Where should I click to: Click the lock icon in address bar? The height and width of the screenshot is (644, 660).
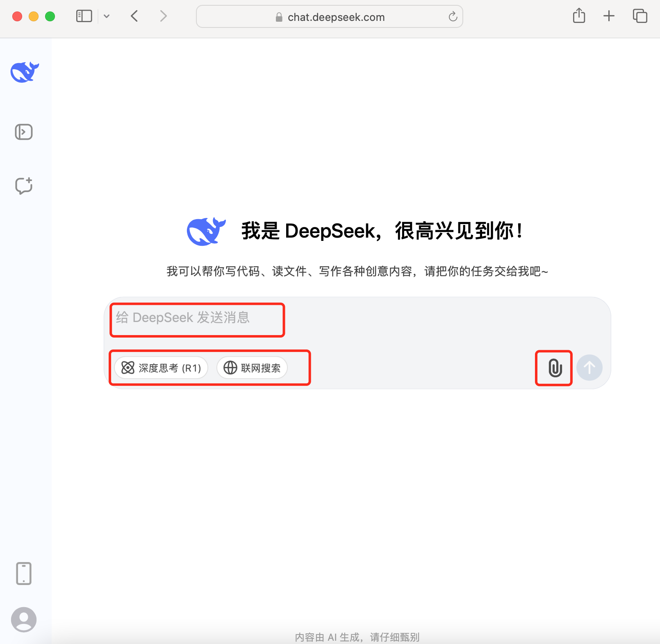tap(279, 17)
